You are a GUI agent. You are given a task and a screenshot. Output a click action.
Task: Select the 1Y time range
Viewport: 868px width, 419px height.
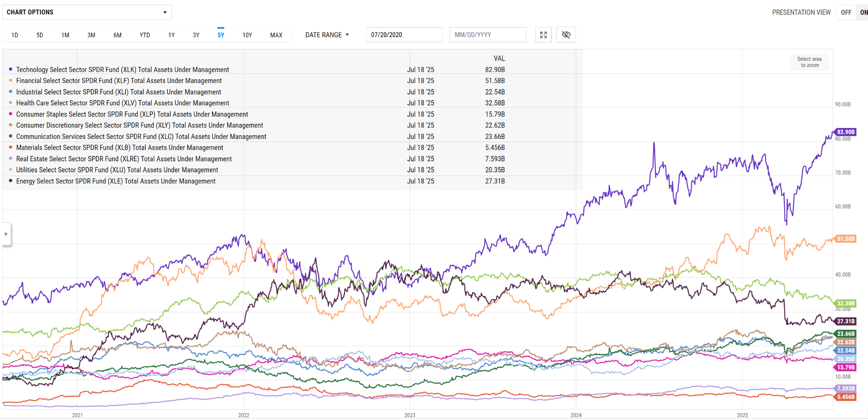172,35
